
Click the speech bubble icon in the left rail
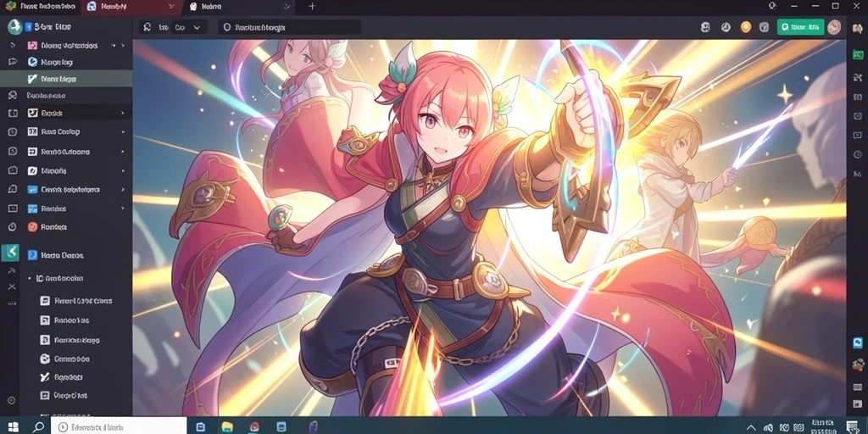click(x=13, y=61)
